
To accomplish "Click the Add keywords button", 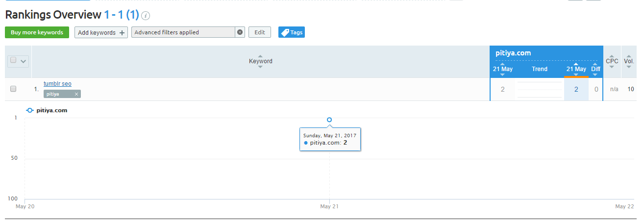I will click(101, 32).
